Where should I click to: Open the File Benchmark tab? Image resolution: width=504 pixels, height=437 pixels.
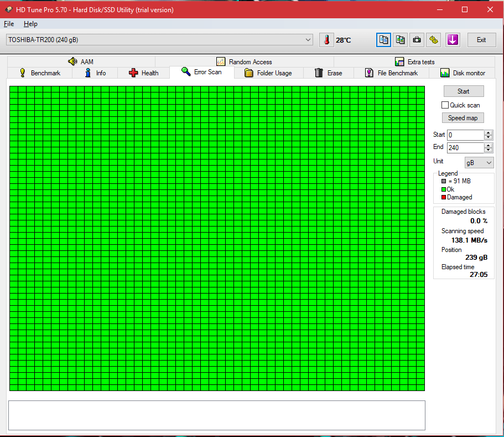tap(391, 73)
